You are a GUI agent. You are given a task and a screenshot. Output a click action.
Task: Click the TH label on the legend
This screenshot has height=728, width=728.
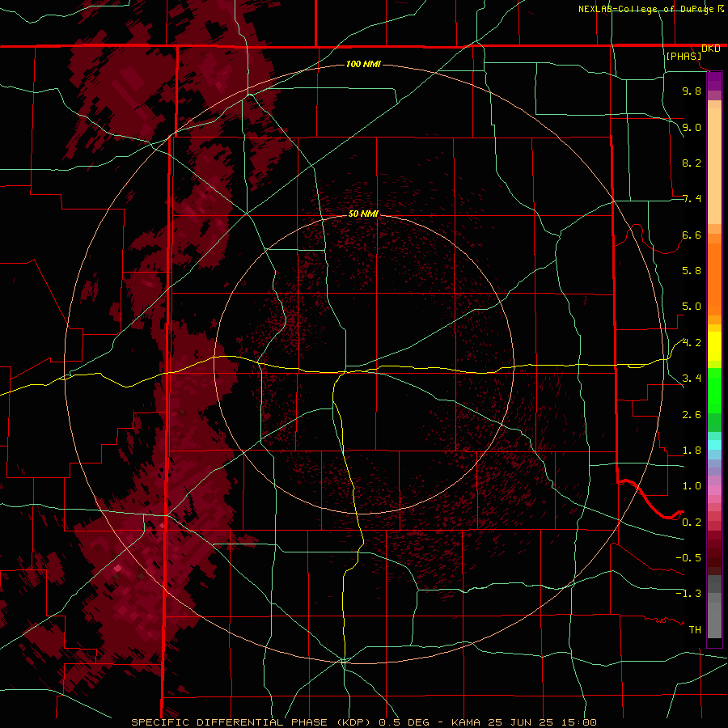[695, 630]
